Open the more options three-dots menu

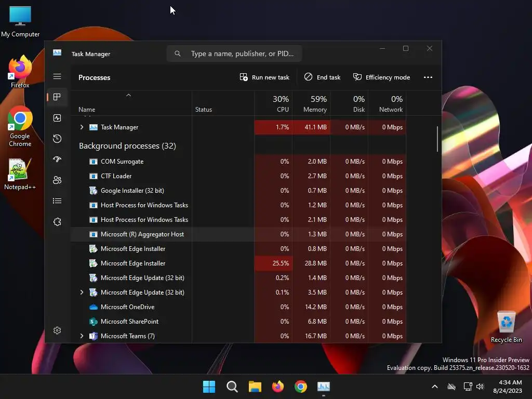(428, 77)
